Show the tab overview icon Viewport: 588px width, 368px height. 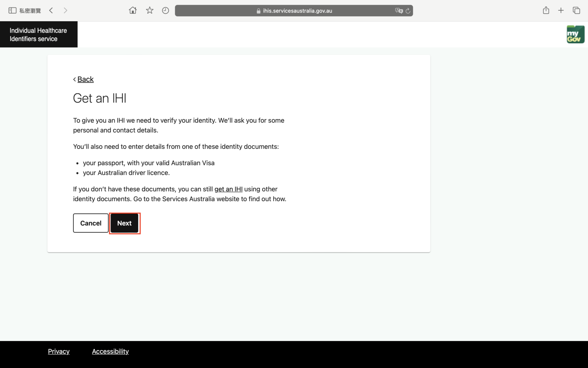coord(576,10)
